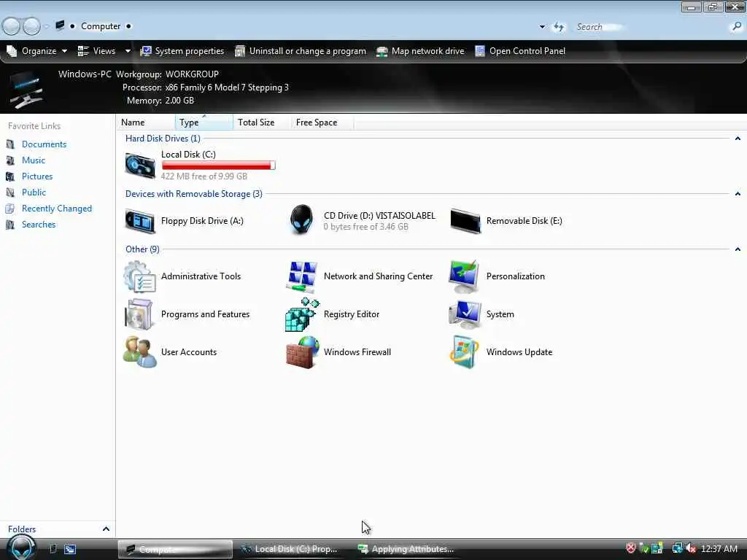Click the network connection tray icon
Image resolution: width=747 pixels, height=560 pixels.
[677, 548]
